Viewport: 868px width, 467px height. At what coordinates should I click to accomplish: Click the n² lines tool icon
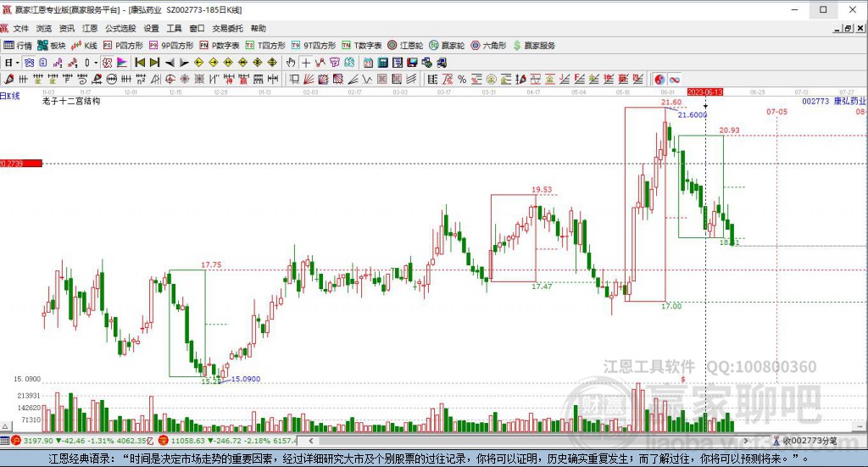142,80
